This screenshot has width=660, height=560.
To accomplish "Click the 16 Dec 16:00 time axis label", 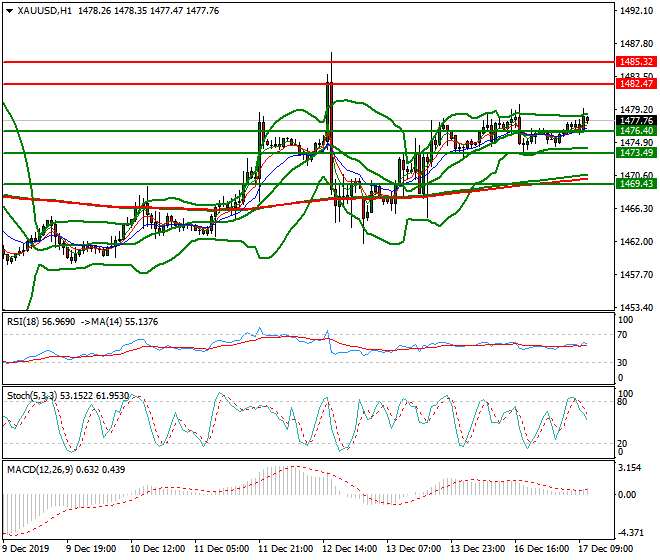I will click(x=541, y=549).
